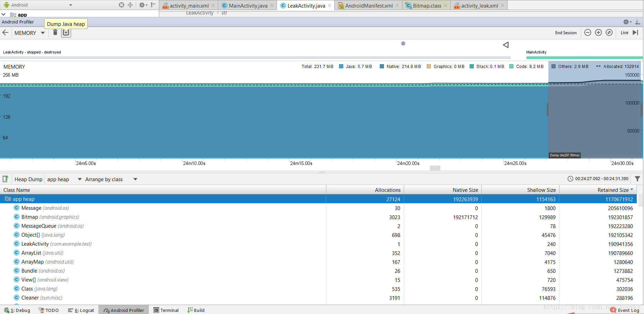Screen dimensions: 644x314
Task: Open Terminal tool window
Action: coord(166,310)
